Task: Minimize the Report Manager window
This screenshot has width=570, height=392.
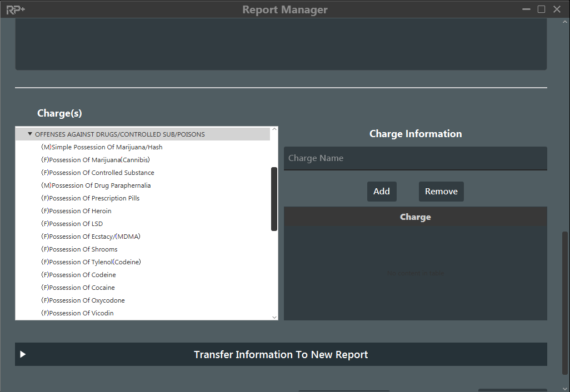Action: click(x=526, y=9)
